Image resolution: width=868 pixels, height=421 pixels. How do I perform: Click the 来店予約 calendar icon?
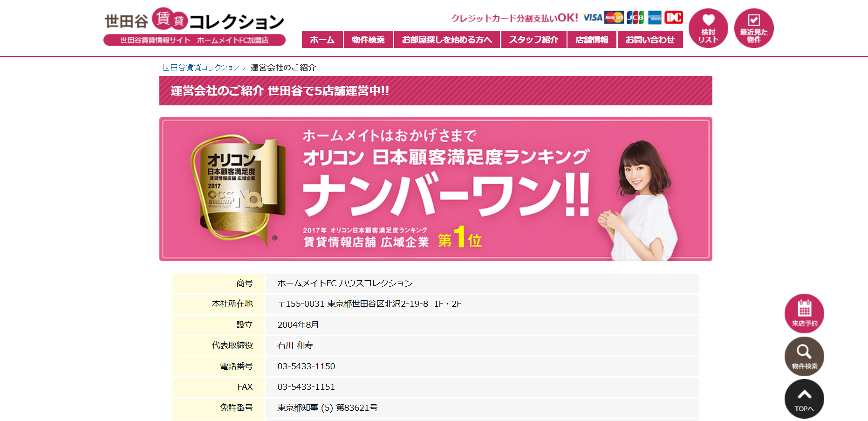[x=804, y=313]
